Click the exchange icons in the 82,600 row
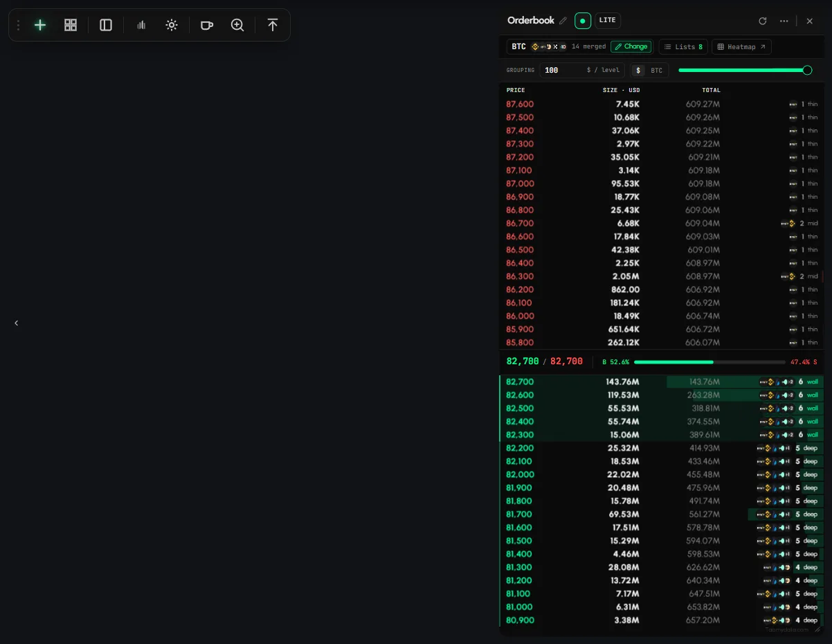This screenshot has height=644, width=832. click(777, 395)
